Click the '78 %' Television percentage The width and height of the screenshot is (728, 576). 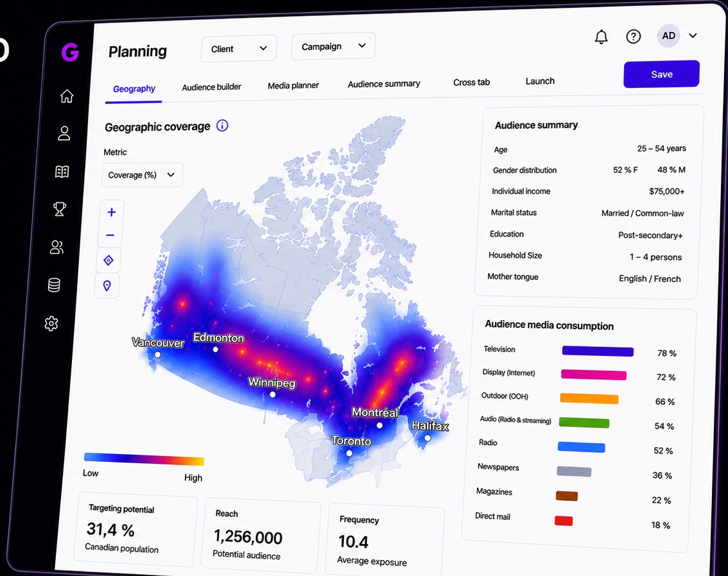pos(667,353)
